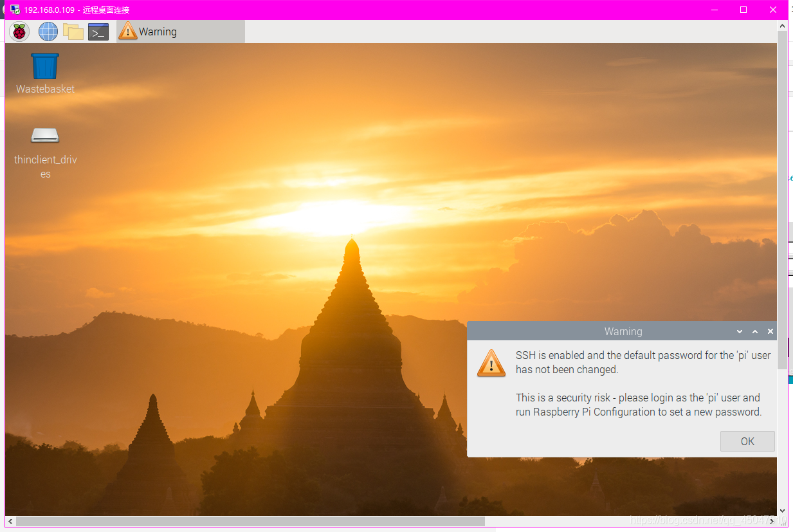Click OK in the Warning dialog
Image resolution: width=793 pixels, height=532 pixels.
(747, 441)
